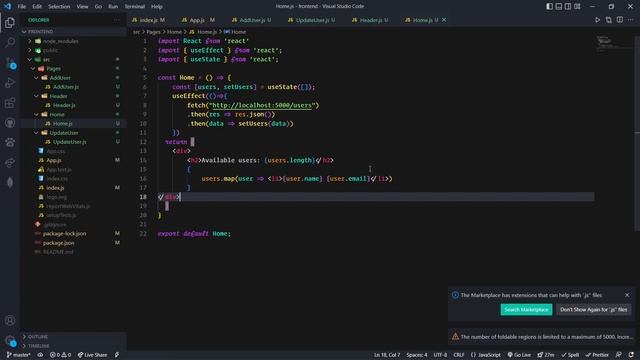Click the notifications bell icon

click(x=631, y=355)
